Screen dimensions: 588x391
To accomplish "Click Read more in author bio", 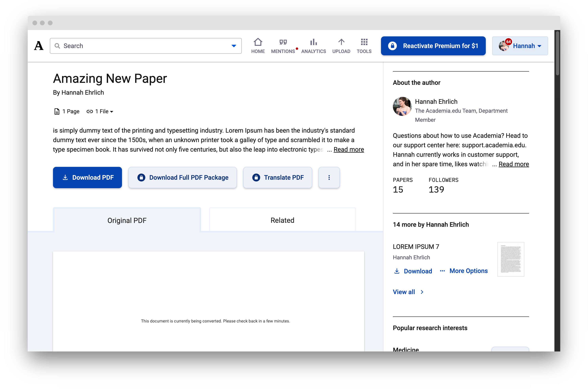I will [514, 164].
